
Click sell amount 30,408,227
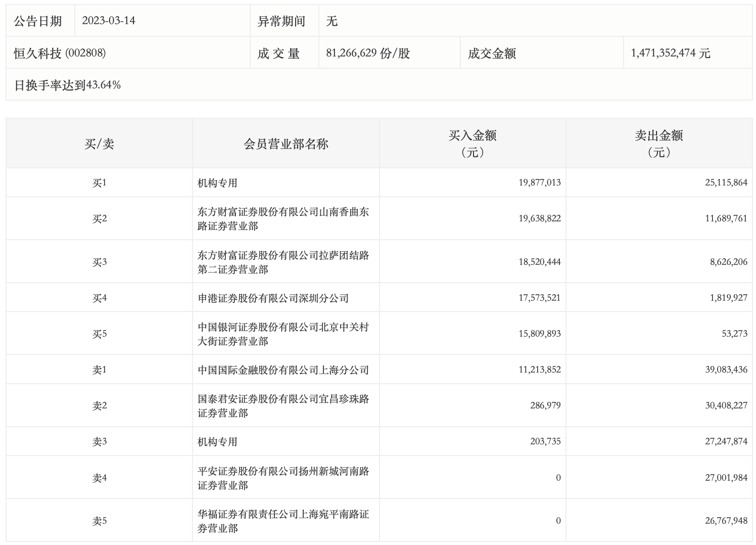click(x=726, y=405)
